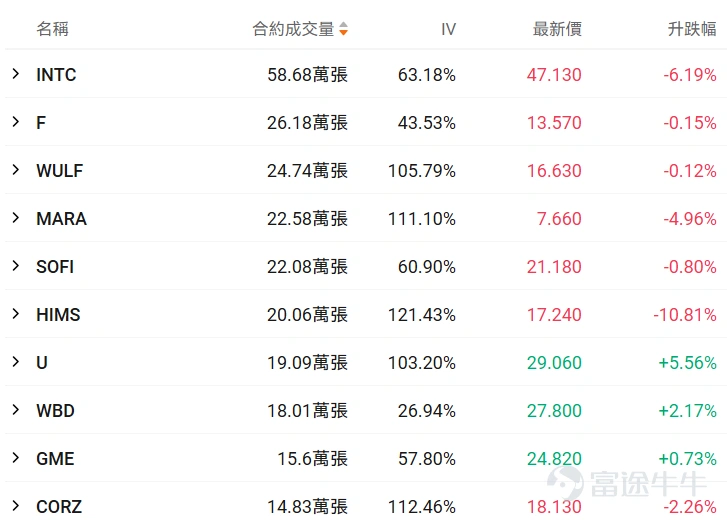The width and height of the screenshot is (727, 520).
Task: Open the INTC ticker name
Action: (x=56, y=75)
